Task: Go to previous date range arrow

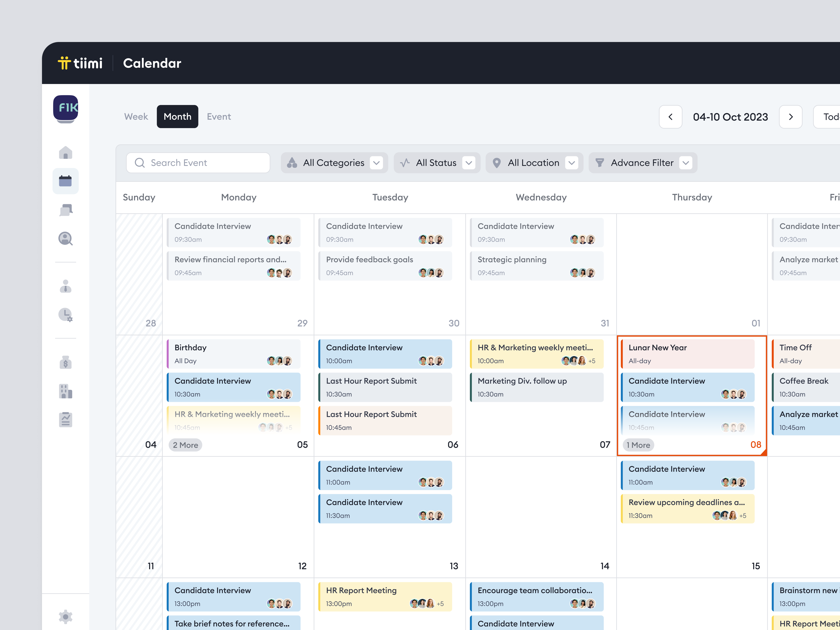Action: pyautogui.click(x=670, y=117)
